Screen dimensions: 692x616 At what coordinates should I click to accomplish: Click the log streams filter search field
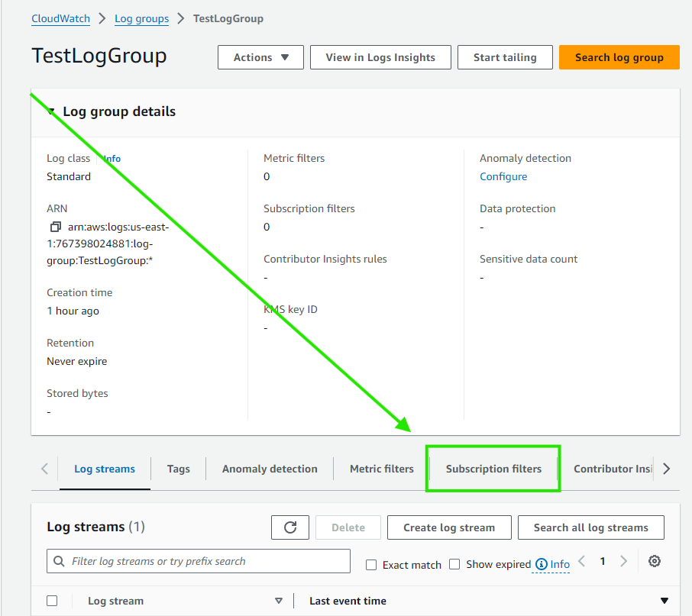pos(199,561)
